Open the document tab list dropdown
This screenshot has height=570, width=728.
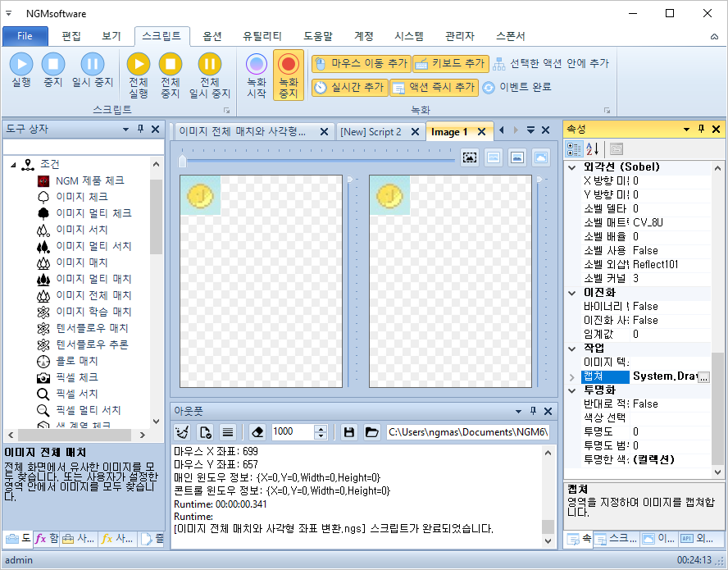pos(530,130)
